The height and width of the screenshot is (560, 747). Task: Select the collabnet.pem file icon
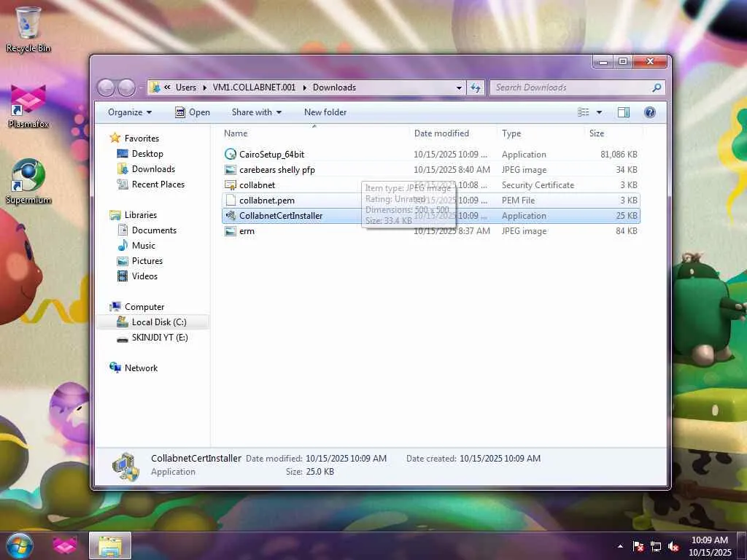pos(231,200)
